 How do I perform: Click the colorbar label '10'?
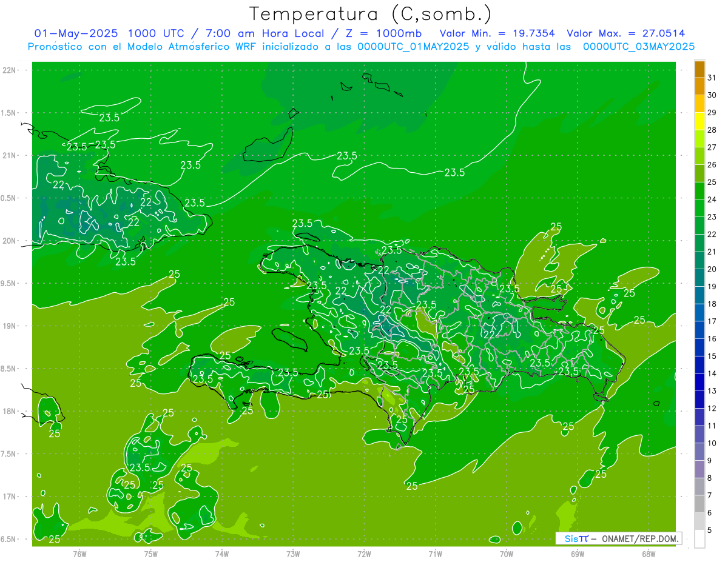712,443
